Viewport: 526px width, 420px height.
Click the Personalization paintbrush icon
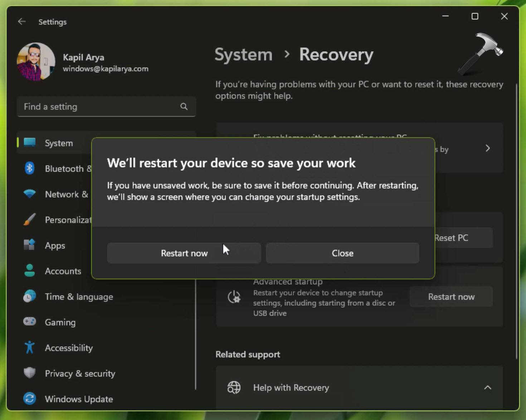click(30, 219)
